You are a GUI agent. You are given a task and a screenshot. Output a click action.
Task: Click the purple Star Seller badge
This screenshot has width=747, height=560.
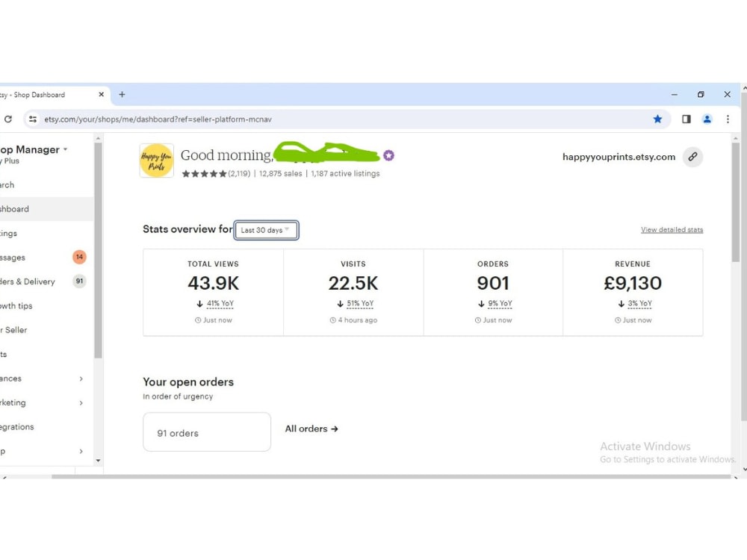point(388,155)
